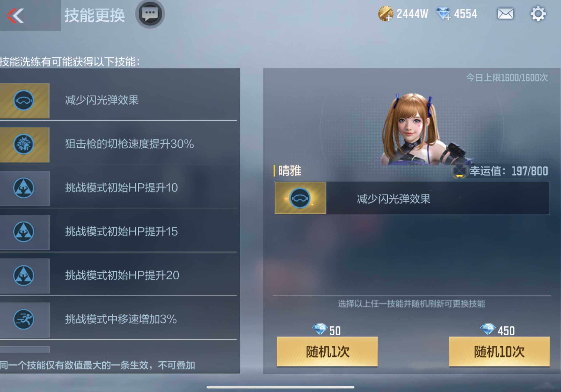Select 狙击枪的切枪速度提升30% skill text
This screenshot has height=392, width=561.
click(x=129, y=144)
